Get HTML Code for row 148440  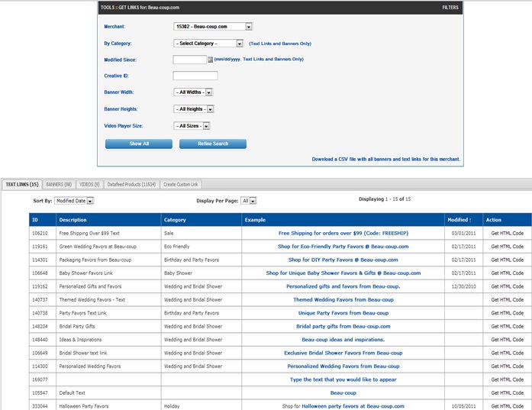(508, 340)
